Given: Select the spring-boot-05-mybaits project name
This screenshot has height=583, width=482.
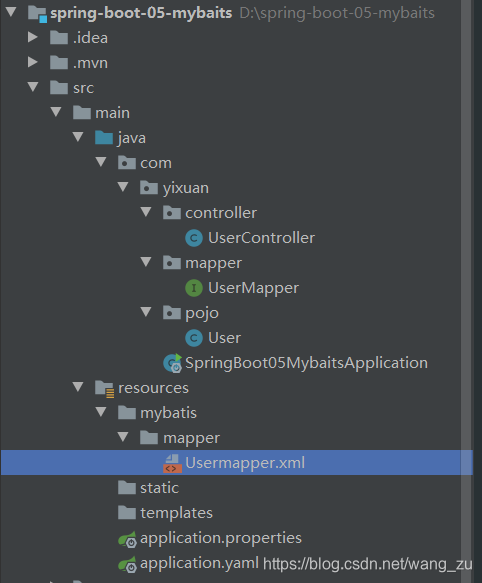Looking at the screenshot, I should coord(141,13).
